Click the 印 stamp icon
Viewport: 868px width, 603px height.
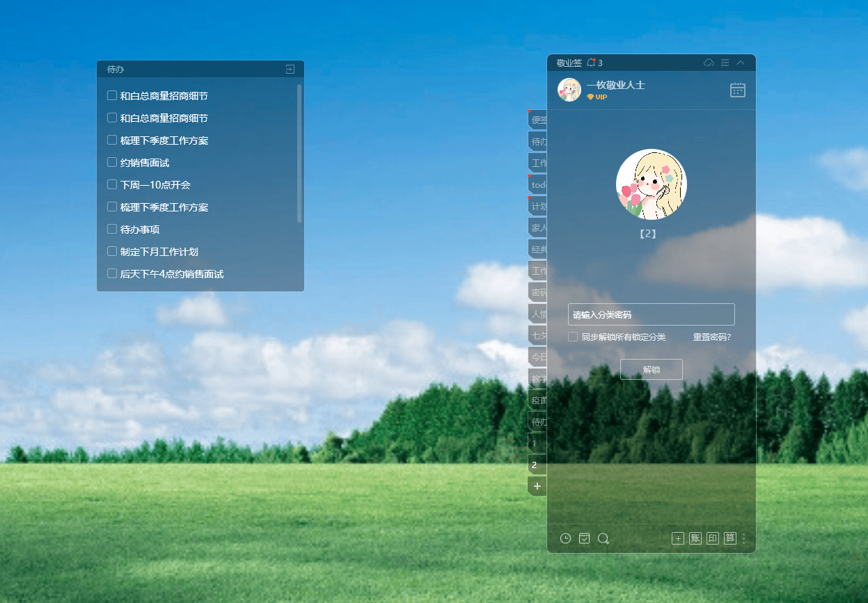(712, 538)
